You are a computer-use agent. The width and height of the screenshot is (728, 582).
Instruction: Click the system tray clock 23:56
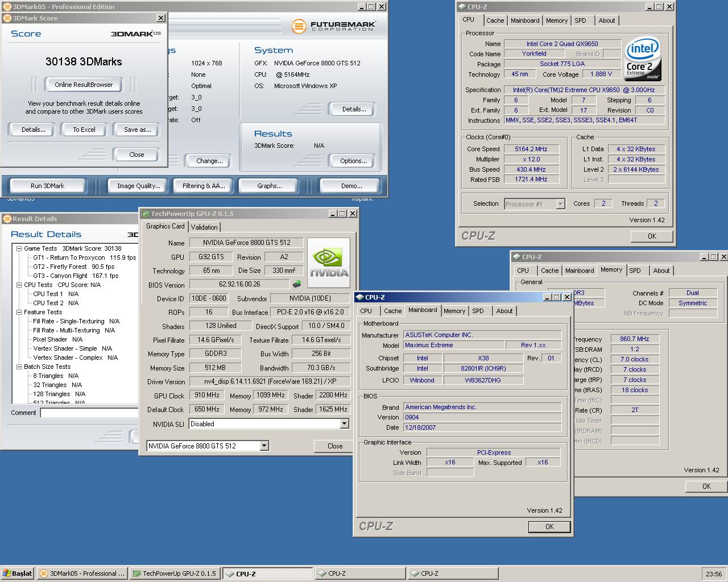(714, 574)
